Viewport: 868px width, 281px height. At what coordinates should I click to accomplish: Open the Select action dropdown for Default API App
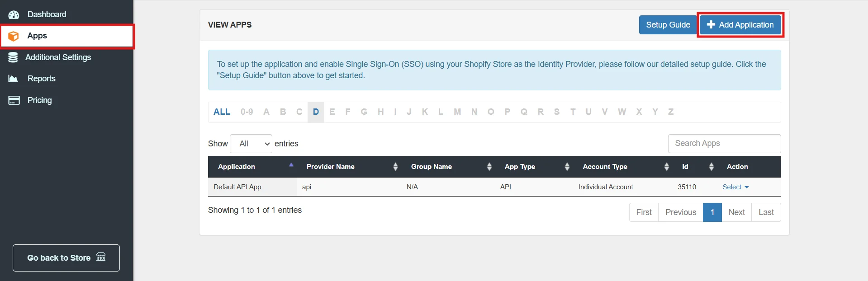[735, 187]
